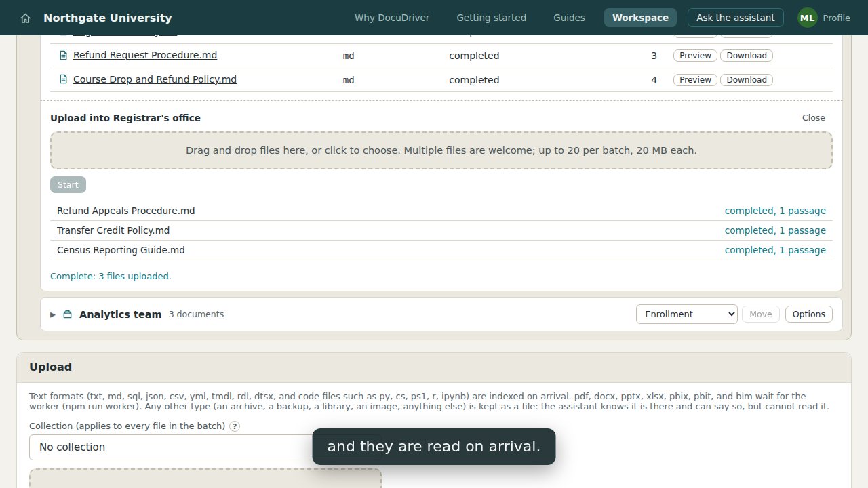Screen dimensions: 868x488
Task: Expand the Analytics team collection triangle
Action: [53, 314]
